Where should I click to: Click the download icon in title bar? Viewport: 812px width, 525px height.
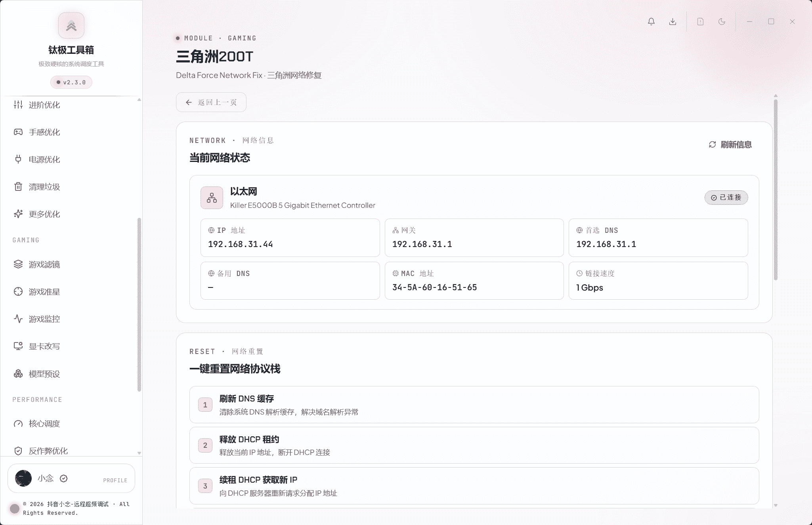click(673, 22)
